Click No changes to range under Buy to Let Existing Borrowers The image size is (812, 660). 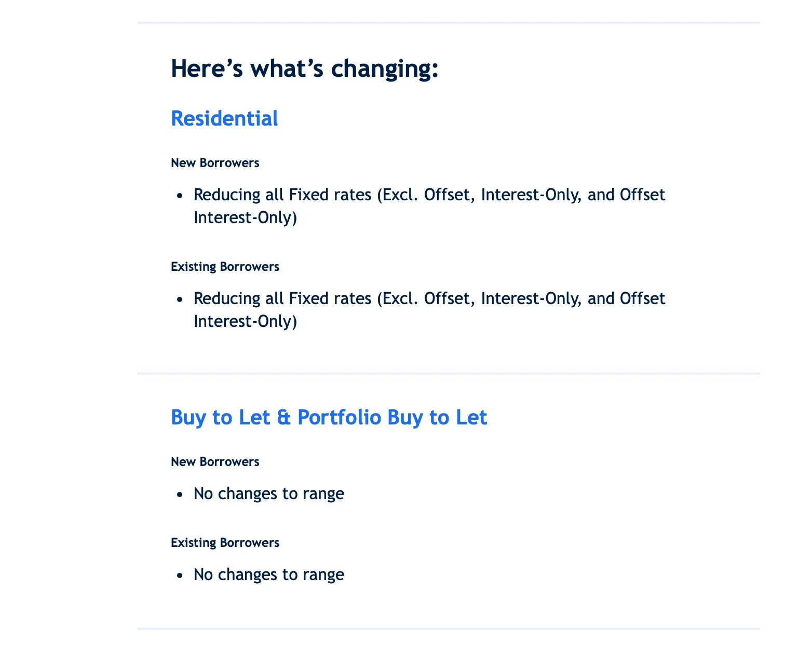point(268,574)
